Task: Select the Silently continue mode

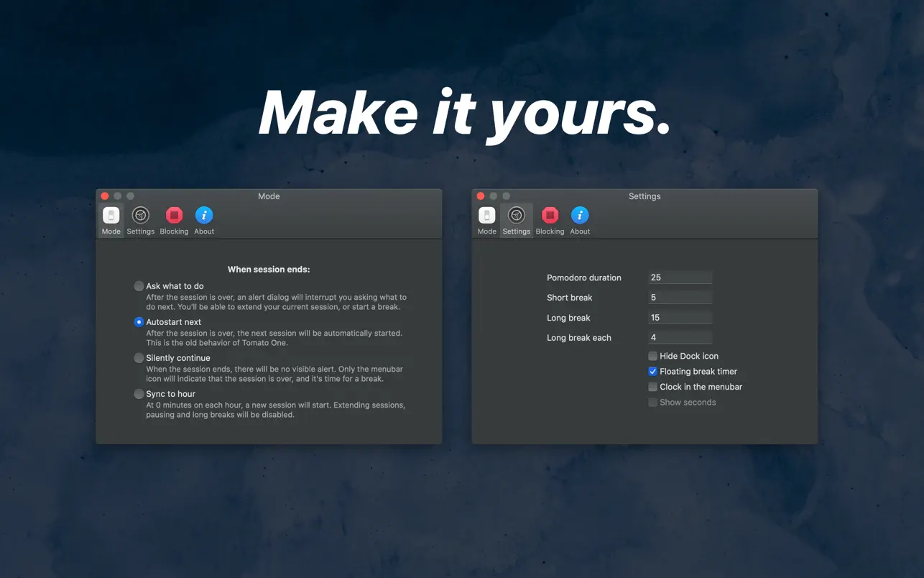Action: [x=139, y=357]
